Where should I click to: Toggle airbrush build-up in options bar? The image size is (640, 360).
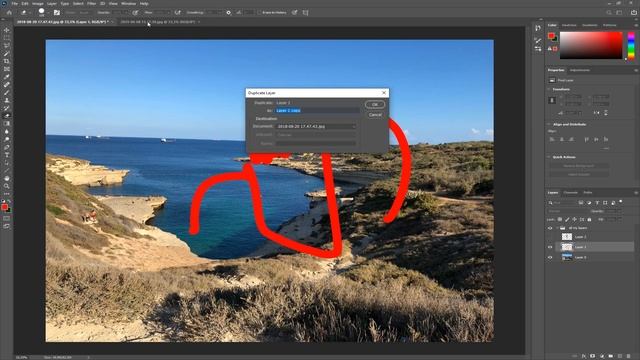178,13
